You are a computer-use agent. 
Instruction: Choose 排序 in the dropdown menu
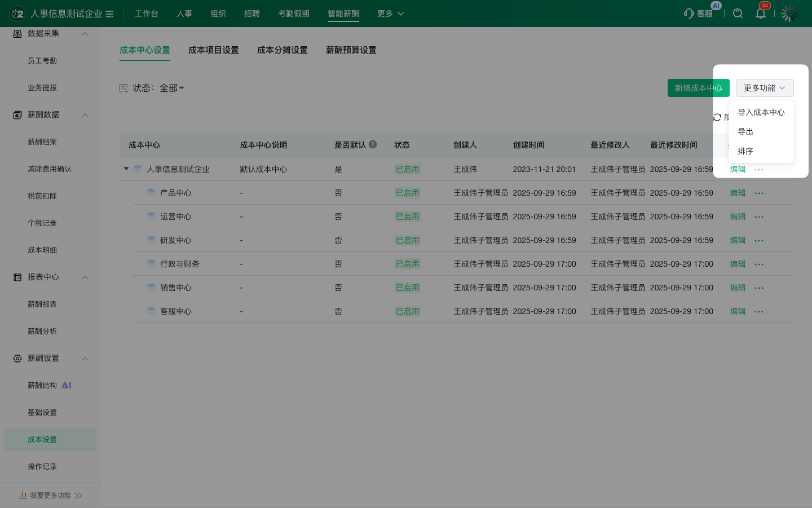(x=745, y=151)
